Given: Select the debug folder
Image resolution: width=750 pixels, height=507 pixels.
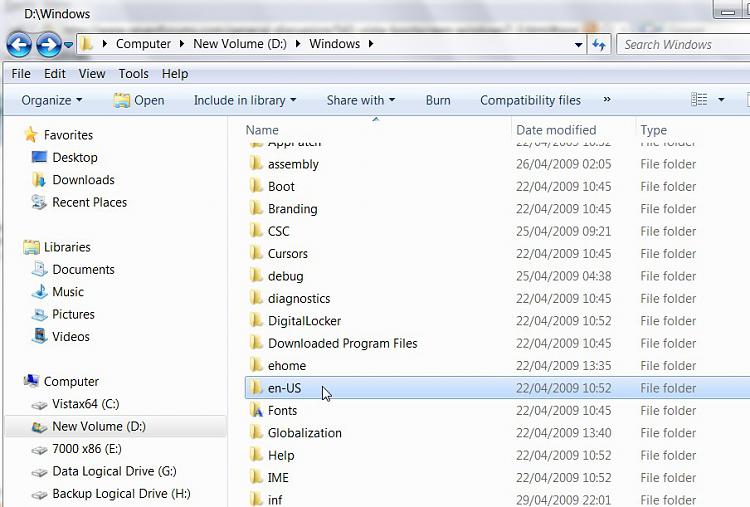Looking at the screenshot, I should coord(286,276).
